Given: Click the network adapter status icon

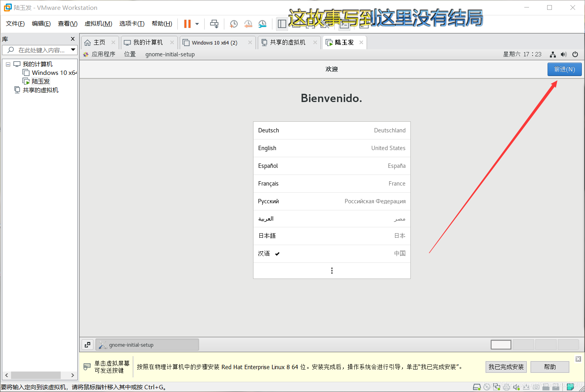Looking at the screenshot, I should 497,387.
